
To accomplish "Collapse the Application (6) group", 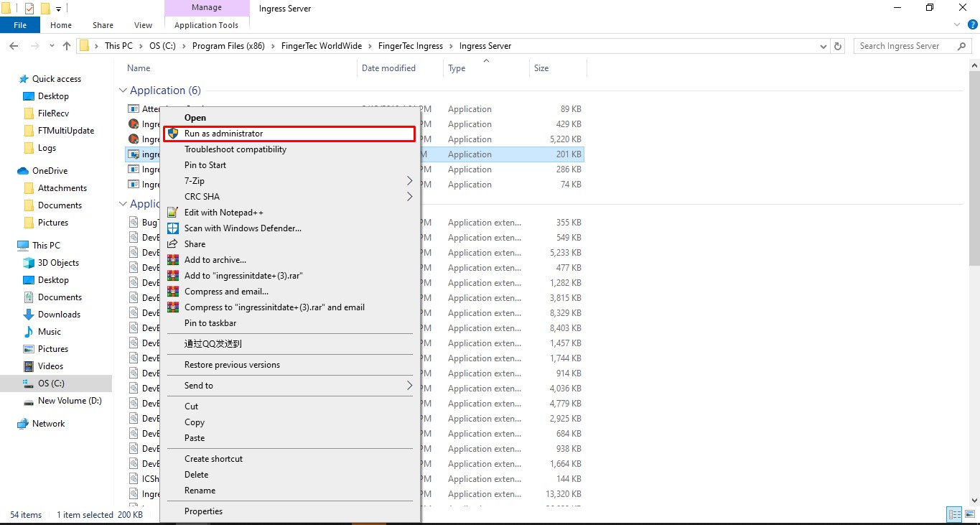I will (x=123, y=90).
